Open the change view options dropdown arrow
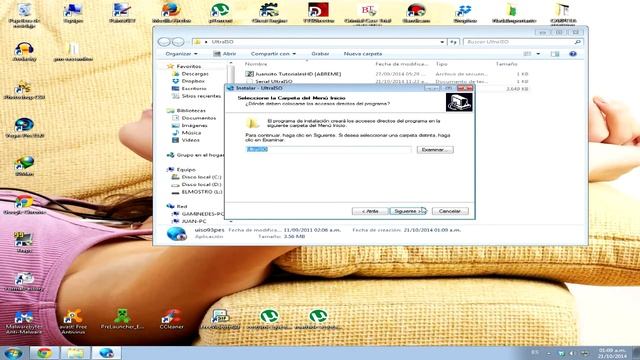640x360 pixels. (538, 54)
